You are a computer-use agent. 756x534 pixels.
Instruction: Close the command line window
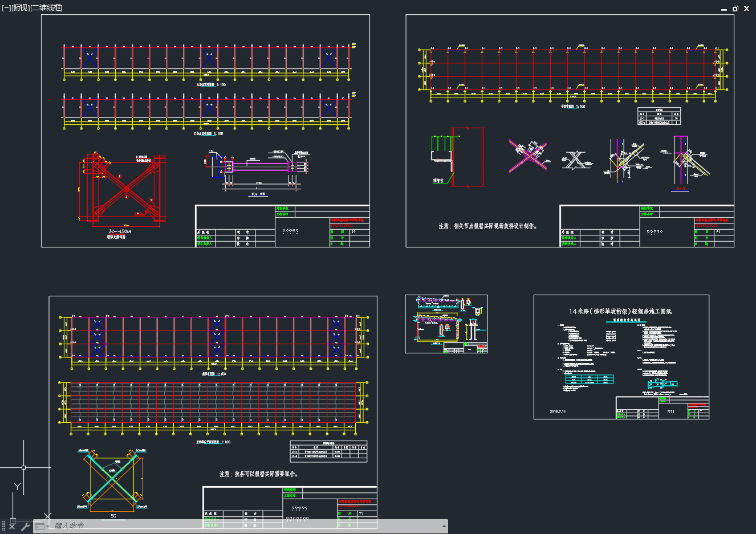click(x=12, y=526)
